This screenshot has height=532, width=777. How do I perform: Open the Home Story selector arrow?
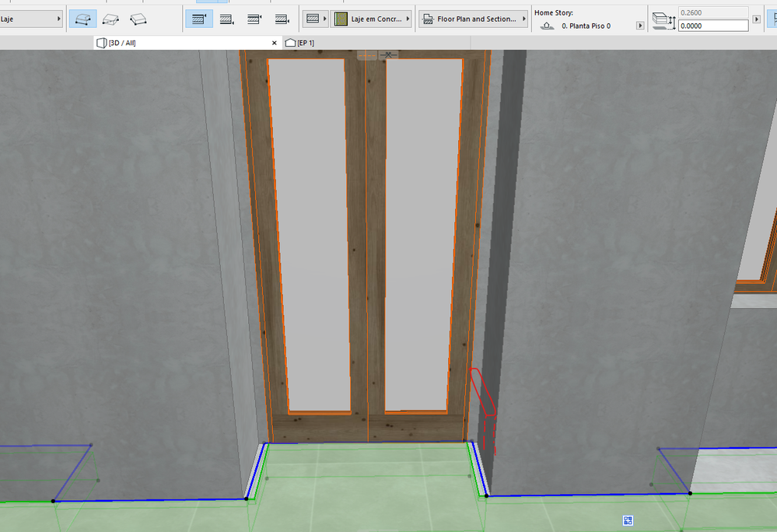[x=640, y=26]
